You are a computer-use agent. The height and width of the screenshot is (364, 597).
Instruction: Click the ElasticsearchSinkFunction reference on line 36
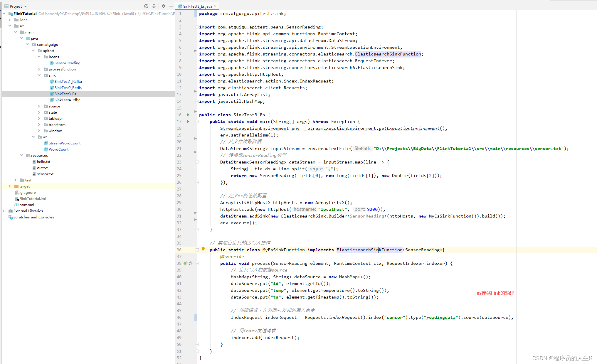point(369,250)
